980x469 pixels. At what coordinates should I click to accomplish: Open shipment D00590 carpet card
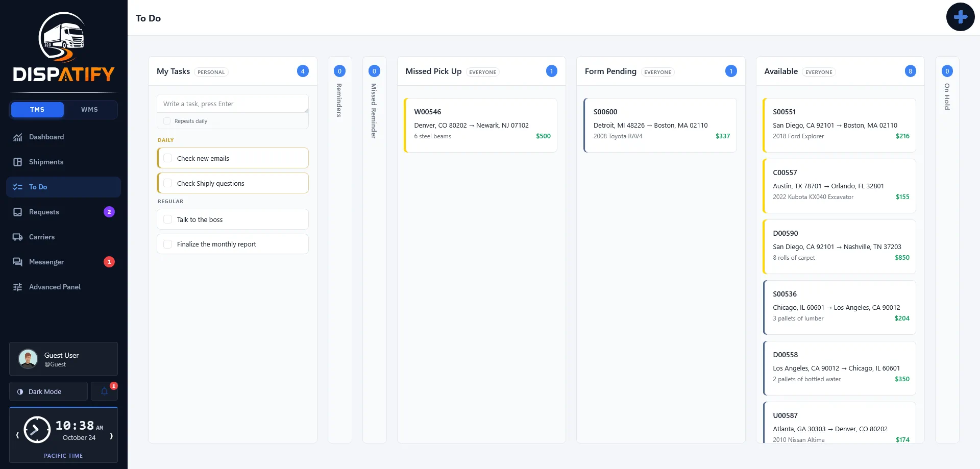point(839,246)
